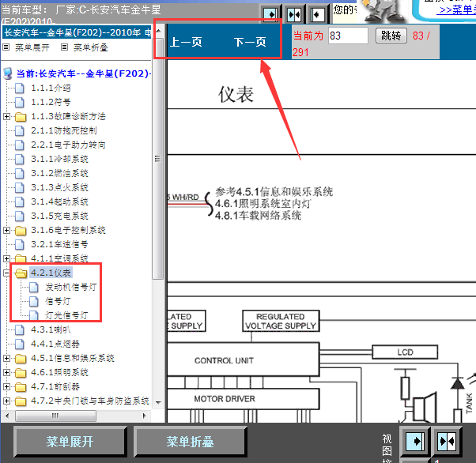
Task: Click tree horizontal scrollbar left arrow
Action: [8, 416]
